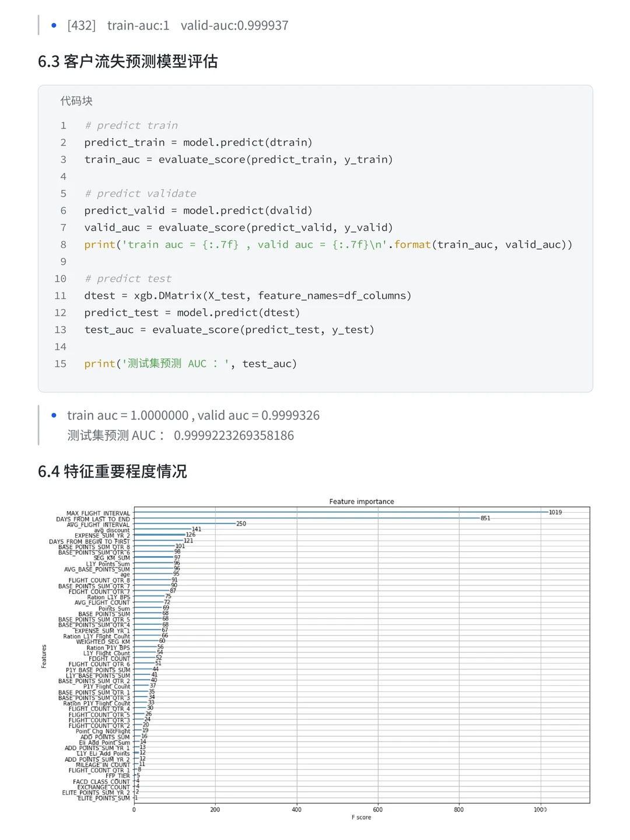Select output '测试集预测 AUC： 0.9999223269358186'
The image size is (630, 840).
click(x=180, y=435)
